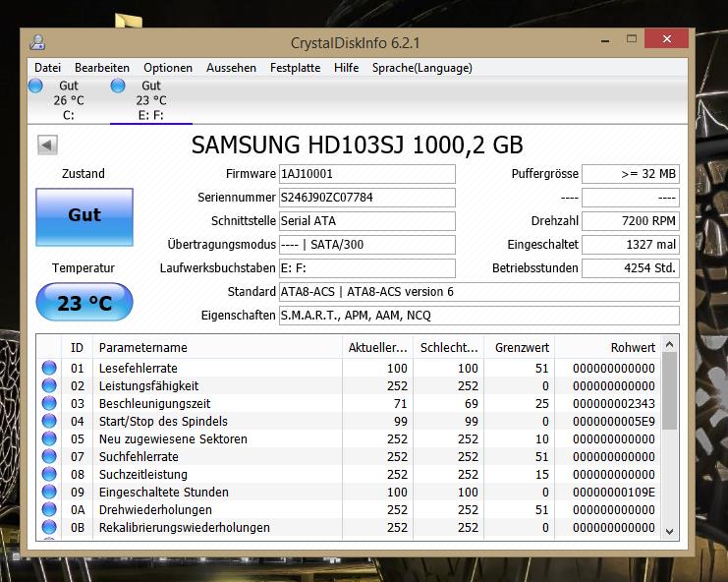Click the scroll up arrow of SMART list

pos(669,345)
